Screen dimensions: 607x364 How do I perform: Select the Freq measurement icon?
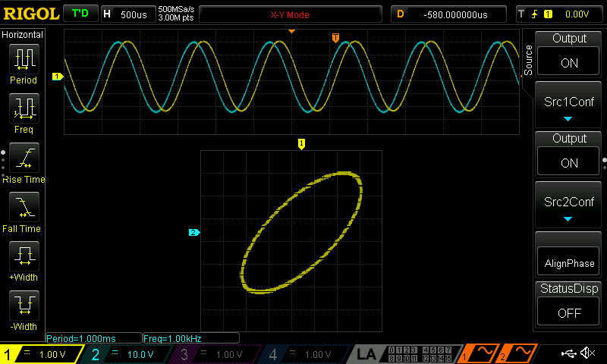24,110
